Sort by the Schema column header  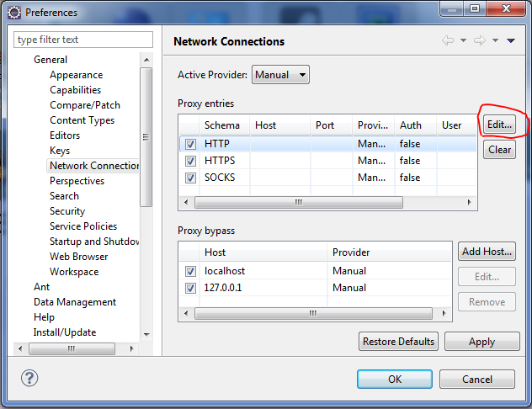[221, 125]
